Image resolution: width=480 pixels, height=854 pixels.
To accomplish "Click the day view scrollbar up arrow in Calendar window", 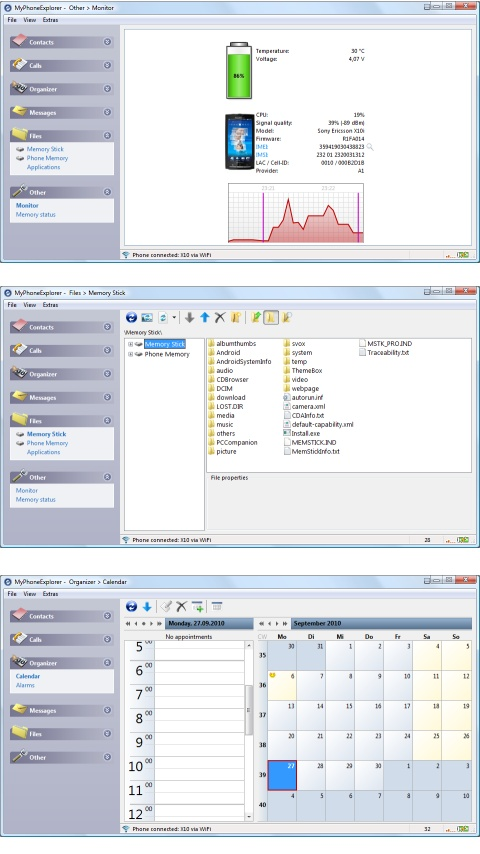I will click(250, 645).
